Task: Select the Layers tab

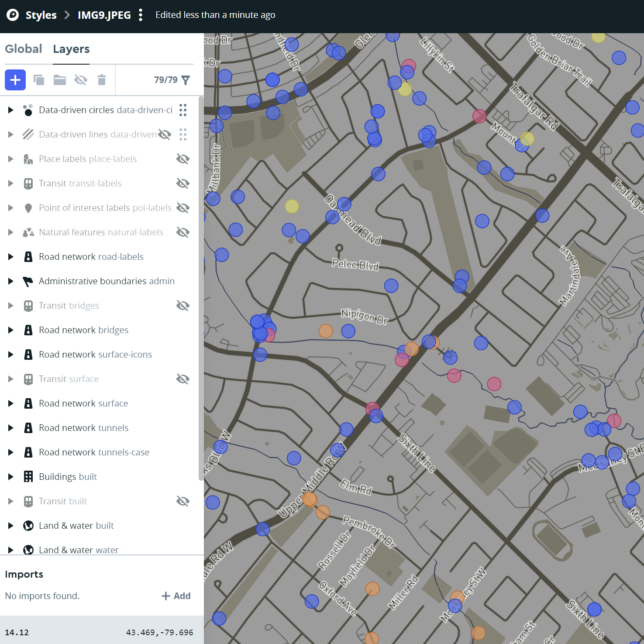Action: point(71,49)
